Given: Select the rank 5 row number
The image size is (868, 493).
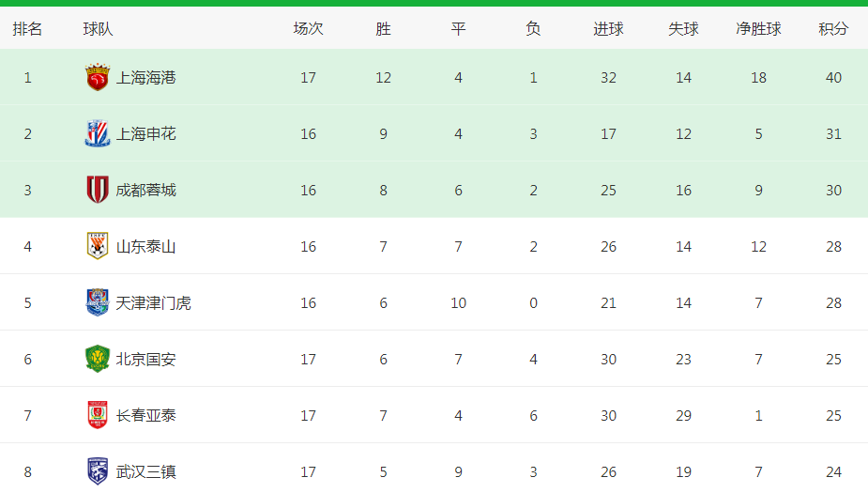Looking at the screenshot, I should [27, 303].
